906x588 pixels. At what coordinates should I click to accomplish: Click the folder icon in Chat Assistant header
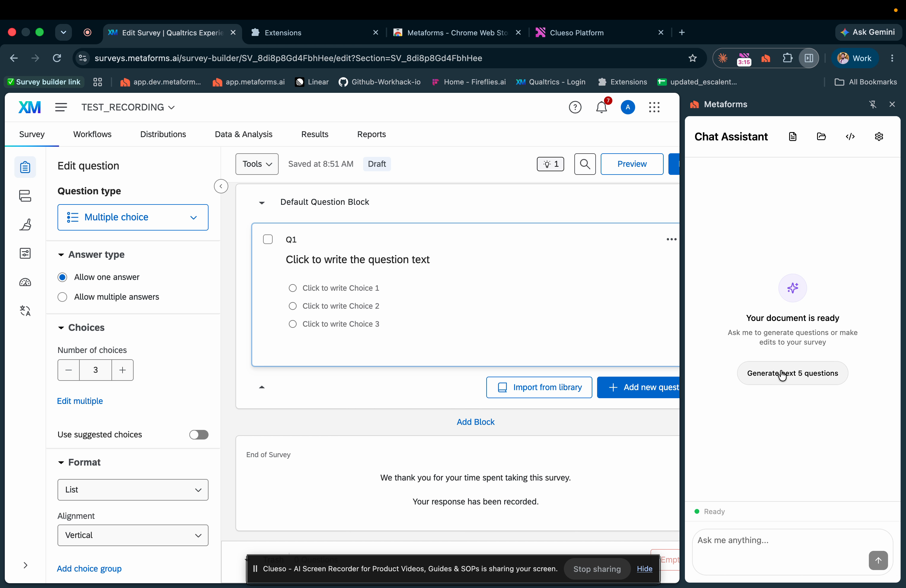822,137
